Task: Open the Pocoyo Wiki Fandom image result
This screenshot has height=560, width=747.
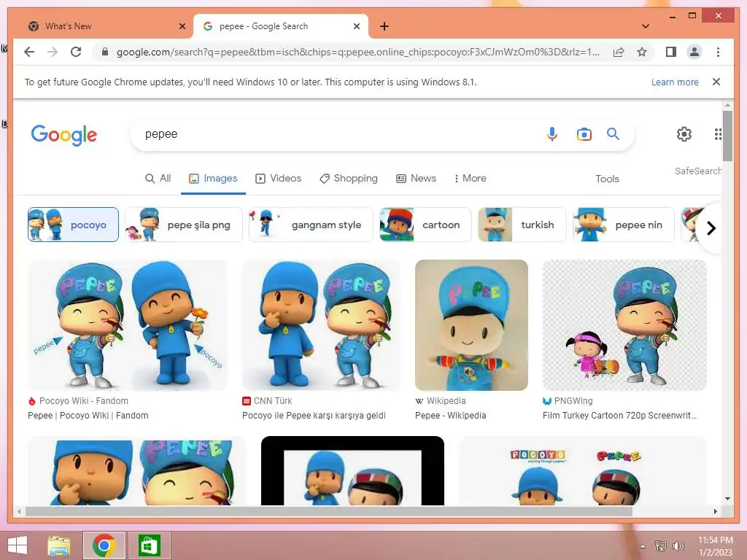Action: tap(127, 325)
